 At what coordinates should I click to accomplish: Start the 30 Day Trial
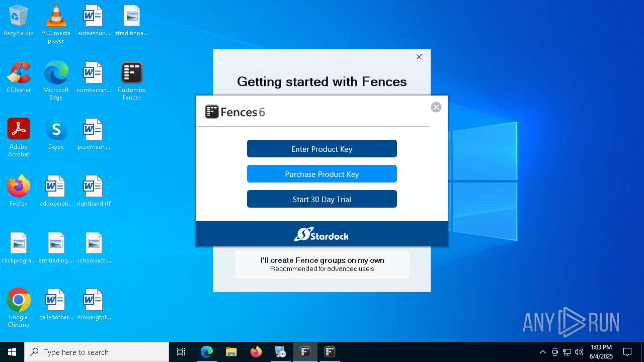322,199
